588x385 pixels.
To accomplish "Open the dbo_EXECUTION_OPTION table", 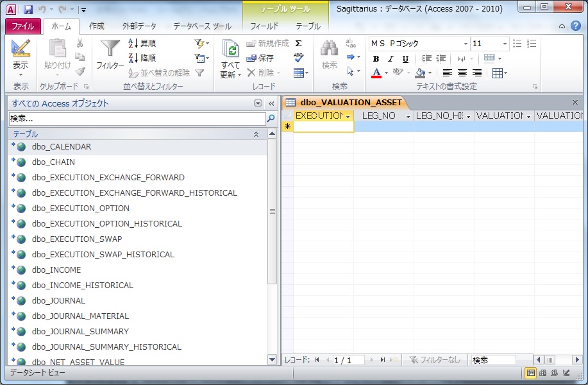I will [138, 209].
